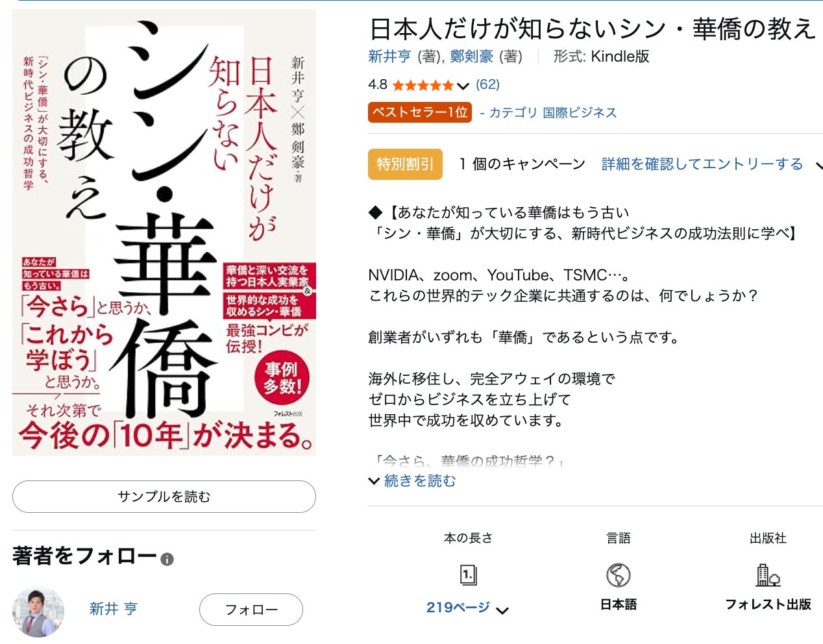Click the book cover image
Viewport: 823px width, 644px height.
pos(164,232)
